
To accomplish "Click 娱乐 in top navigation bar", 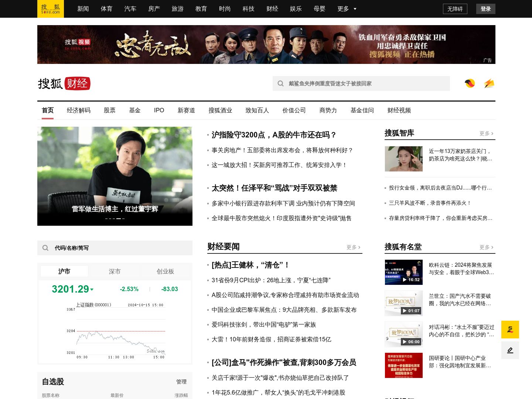I will tap(296, 9).
